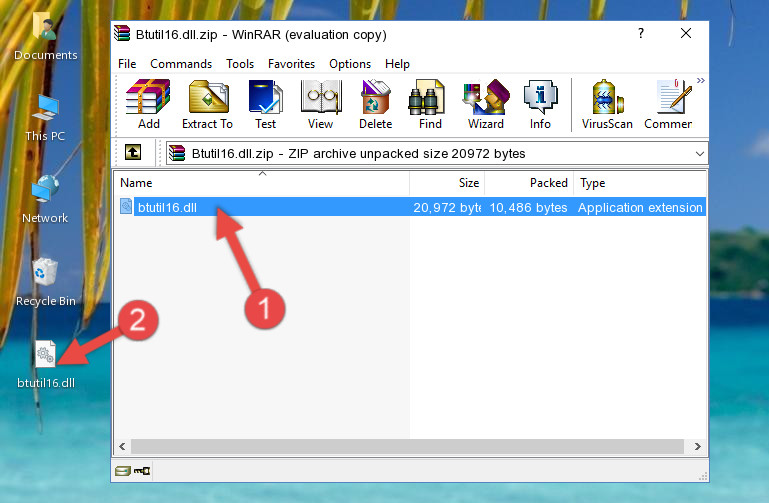Click the Extract To toolbar icon
769x503 pixels.
(207, 104)
